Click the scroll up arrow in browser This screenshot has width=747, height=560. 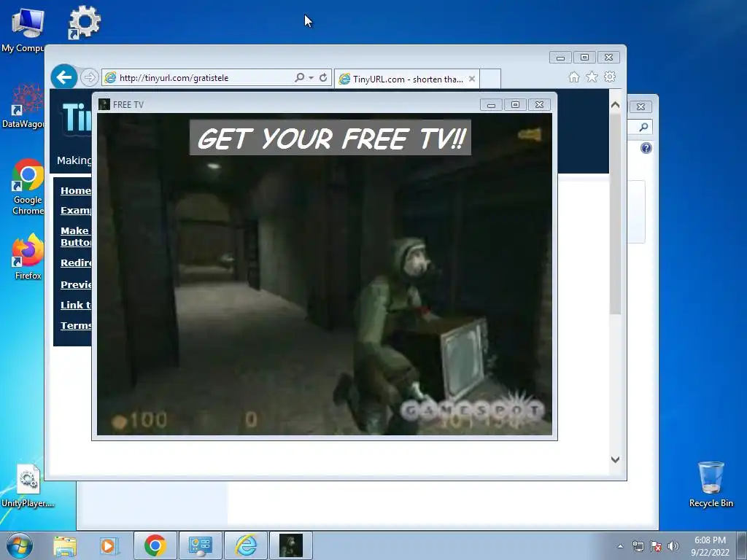pos(615,105)
